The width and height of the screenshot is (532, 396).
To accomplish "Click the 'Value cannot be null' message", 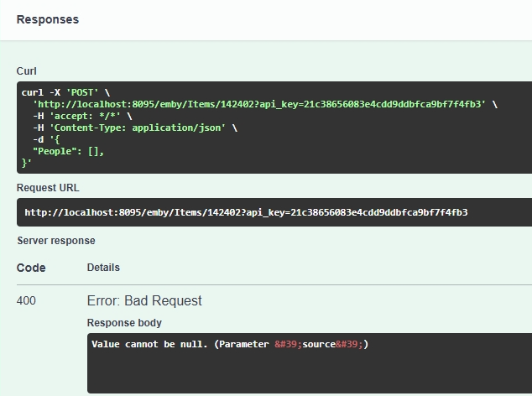I will [x=149, y=344].
